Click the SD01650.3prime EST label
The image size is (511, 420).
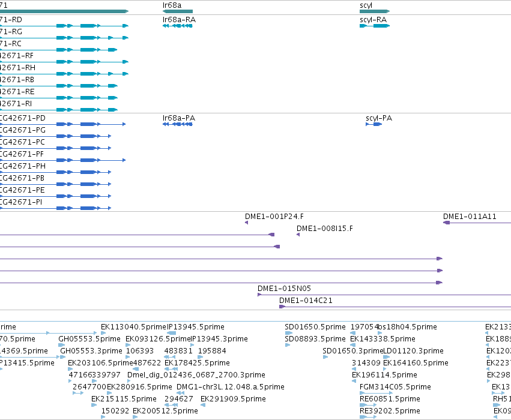353,351
